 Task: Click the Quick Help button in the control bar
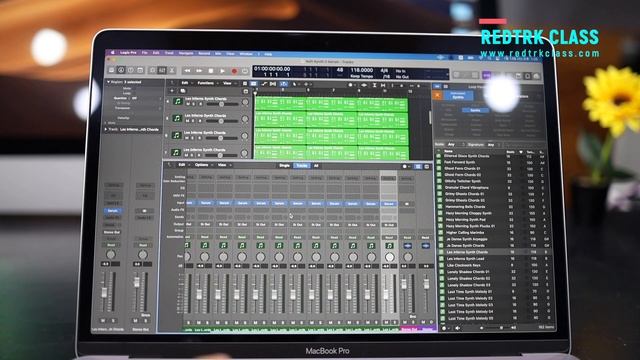tap(131, 70)
